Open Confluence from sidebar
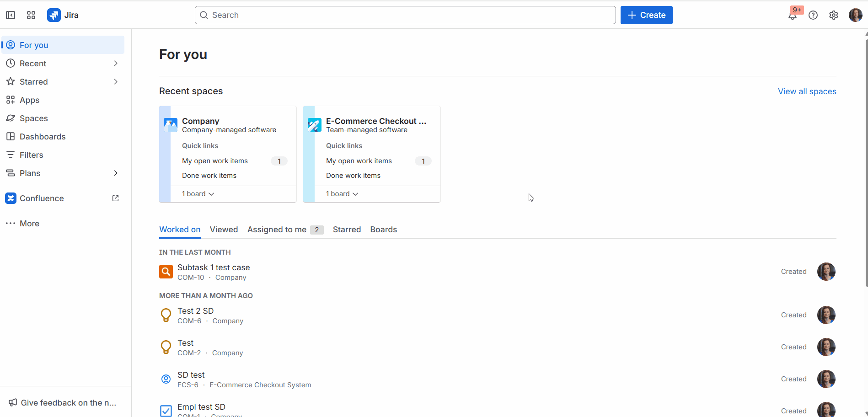Viewport: 868px width, 417px height. [63, 198]
